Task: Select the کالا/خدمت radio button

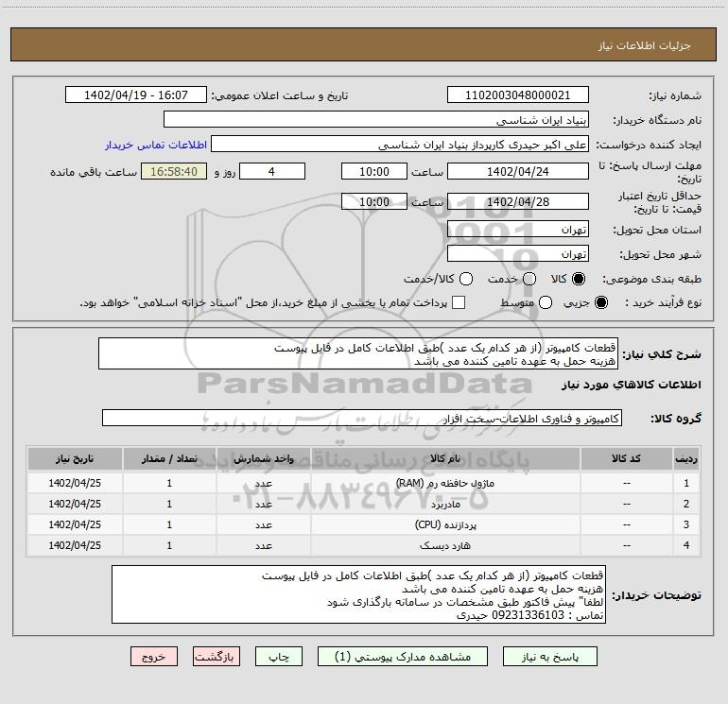Action: [466, 279]
